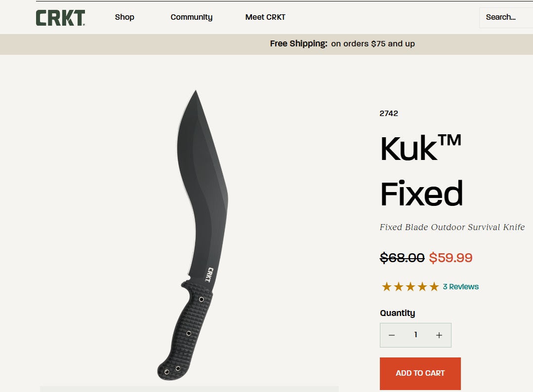
Task: Open the Kuk knife product image
Action: [193, 235]
